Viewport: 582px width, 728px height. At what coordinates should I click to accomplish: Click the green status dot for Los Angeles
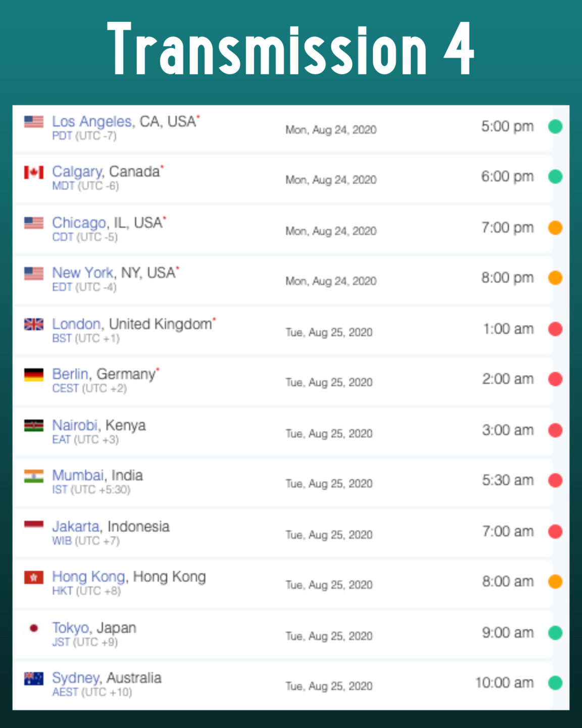point(555,126)
